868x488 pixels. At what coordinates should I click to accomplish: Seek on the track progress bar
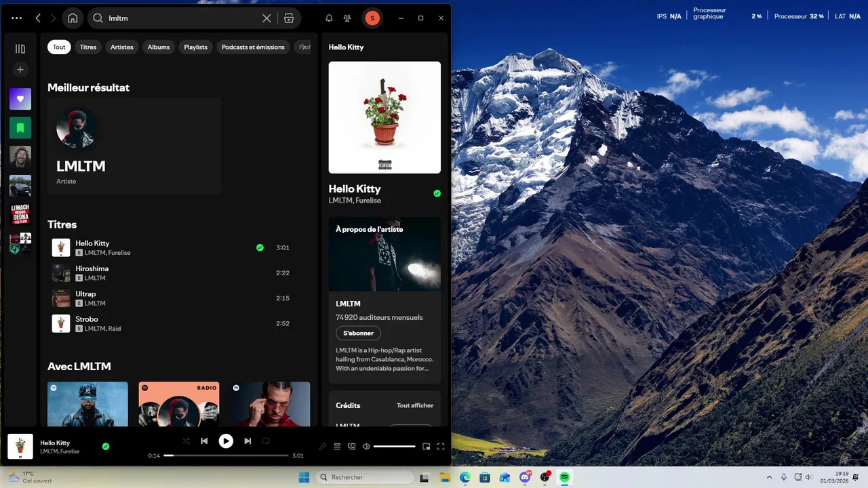pos(226,455)
